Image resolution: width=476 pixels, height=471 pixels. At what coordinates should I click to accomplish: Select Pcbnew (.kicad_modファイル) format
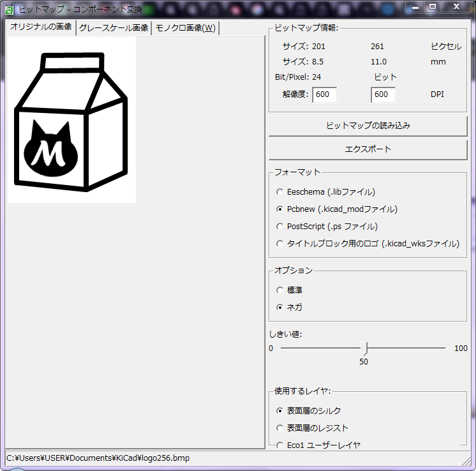tap(337, 209)
